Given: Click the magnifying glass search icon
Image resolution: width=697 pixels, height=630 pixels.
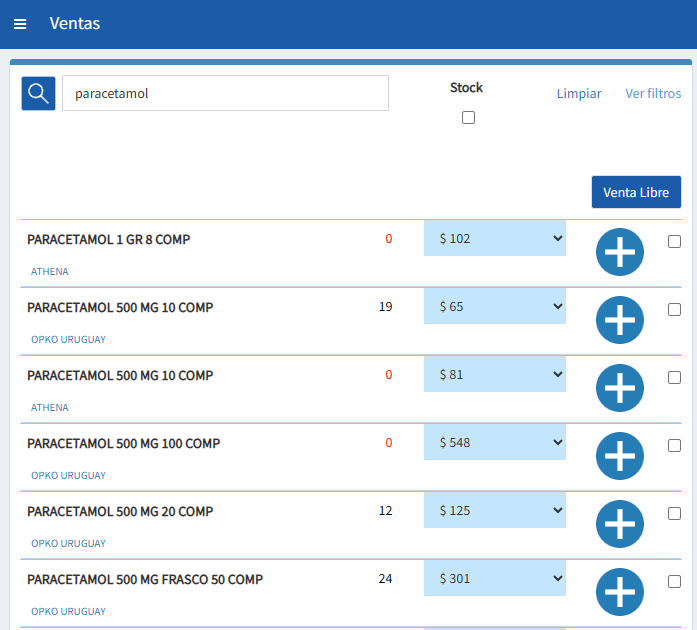Looking at the screenshot, I should 39,93.
